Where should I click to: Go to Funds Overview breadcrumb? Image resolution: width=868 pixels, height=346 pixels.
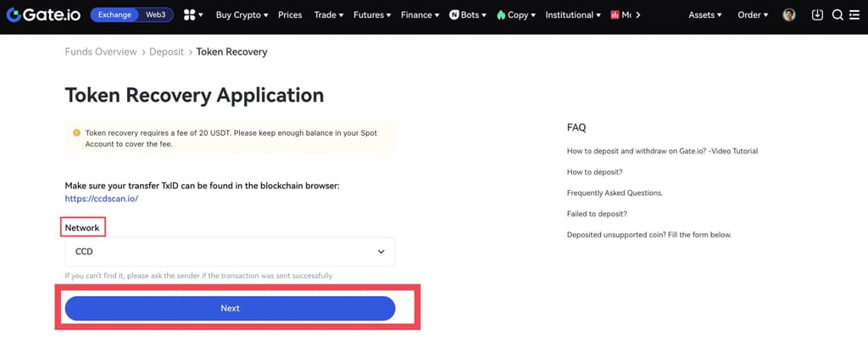coord(101,52)
